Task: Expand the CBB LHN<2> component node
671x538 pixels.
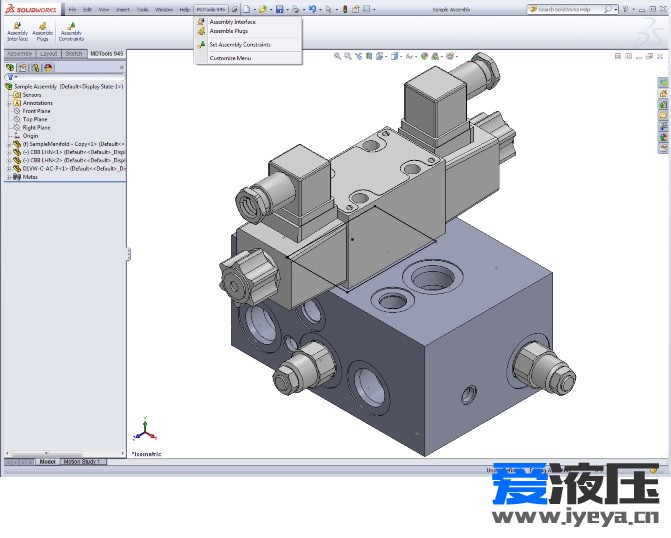Action: (x=9, y=161)
